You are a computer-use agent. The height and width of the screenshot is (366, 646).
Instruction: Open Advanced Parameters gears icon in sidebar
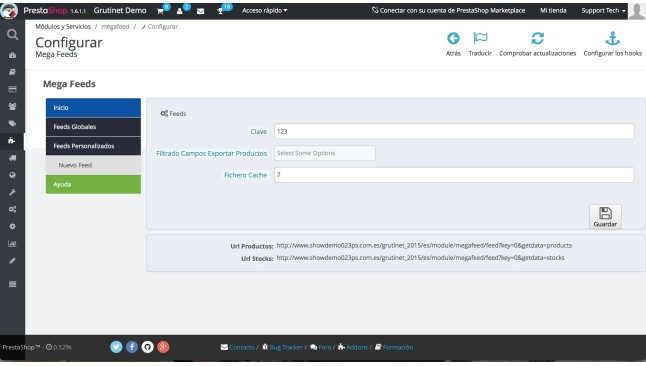click(x=12, y=209)
